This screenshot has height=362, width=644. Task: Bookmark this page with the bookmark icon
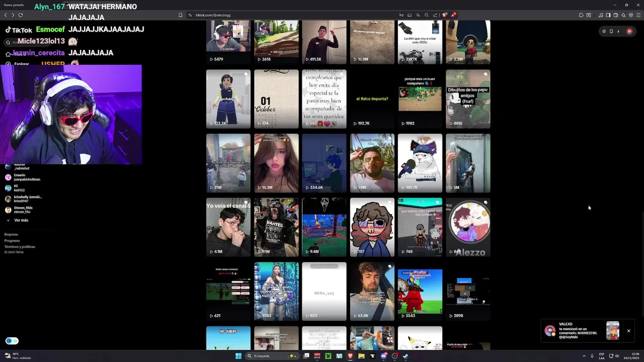coord(180,15)
